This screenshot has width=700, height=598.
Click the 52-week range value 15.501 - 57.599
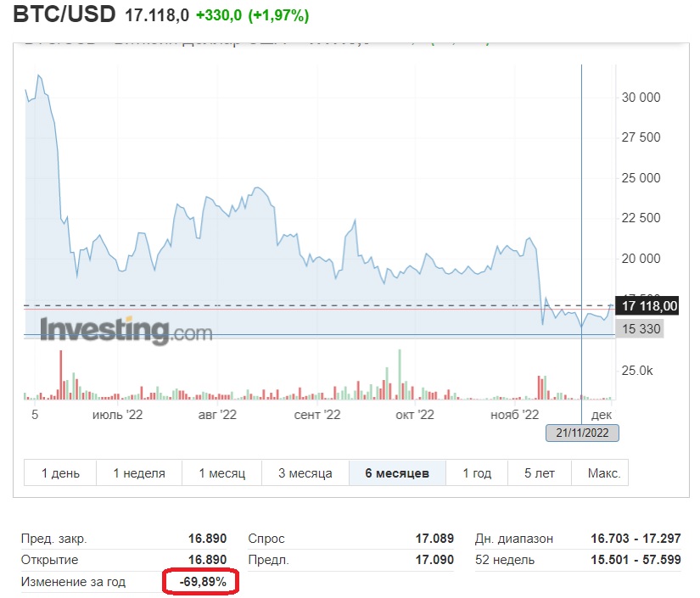pyautogui.click(x=636, y=560)
